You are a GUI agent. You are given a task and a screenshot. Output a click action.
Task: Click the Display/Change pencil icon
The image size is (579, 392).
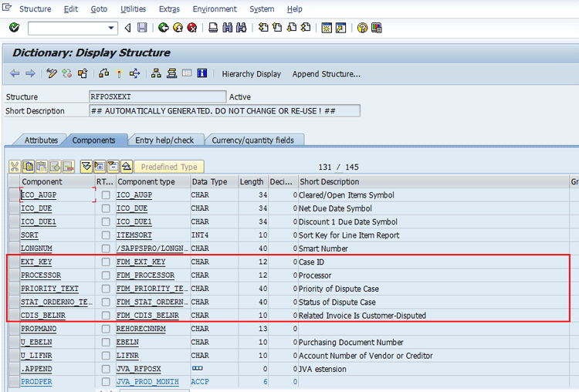coord(52,74)
